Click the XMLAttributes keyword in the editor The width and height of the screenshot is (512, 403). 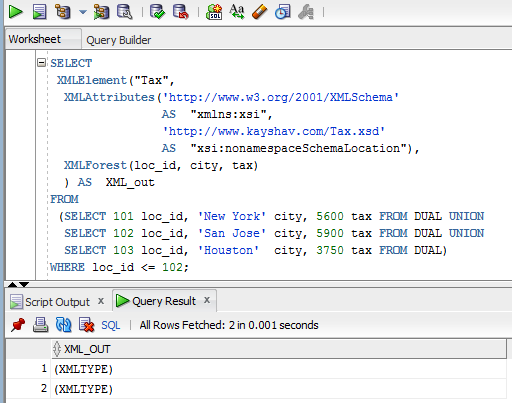click(x=109, y=97)
